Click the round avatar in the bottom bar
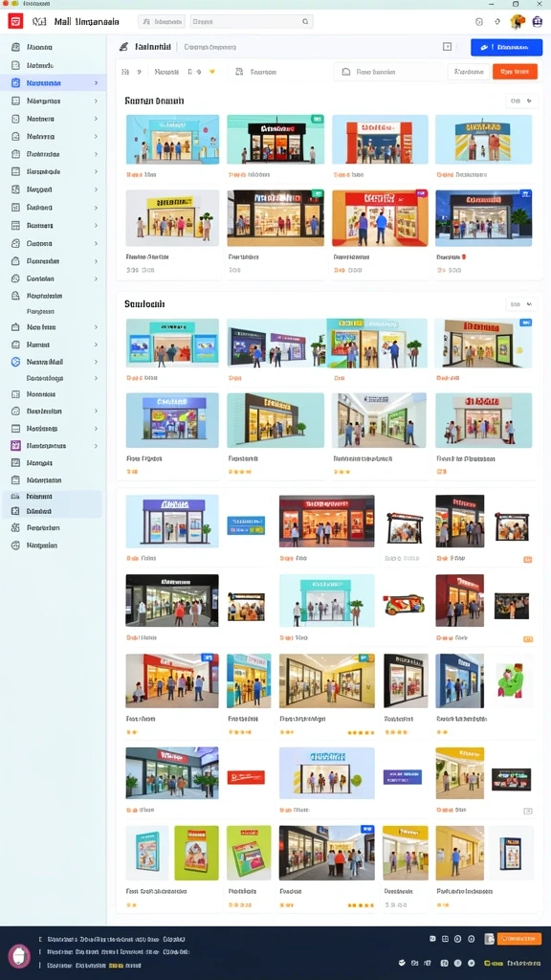 (19, 956)
